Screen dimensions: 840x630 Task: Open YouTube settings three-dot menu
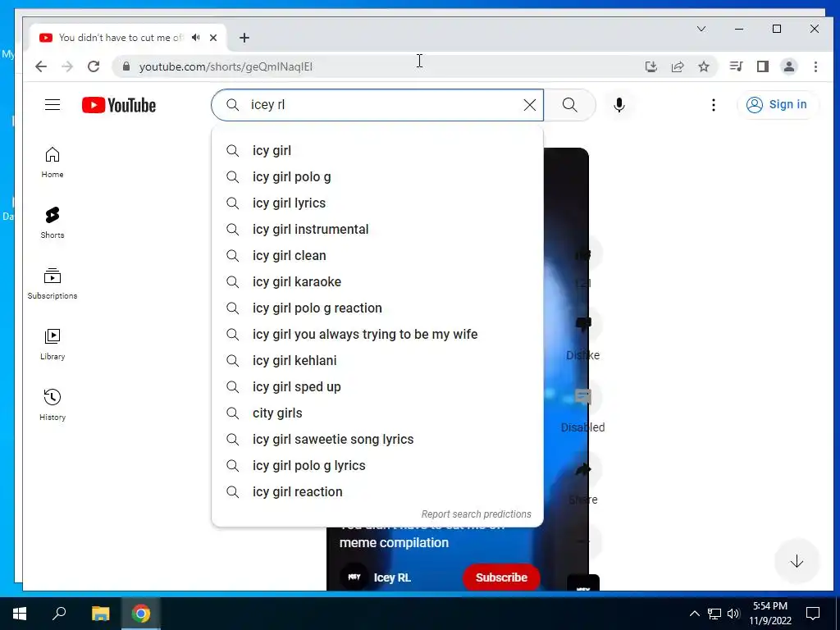[x=713, y=105]
